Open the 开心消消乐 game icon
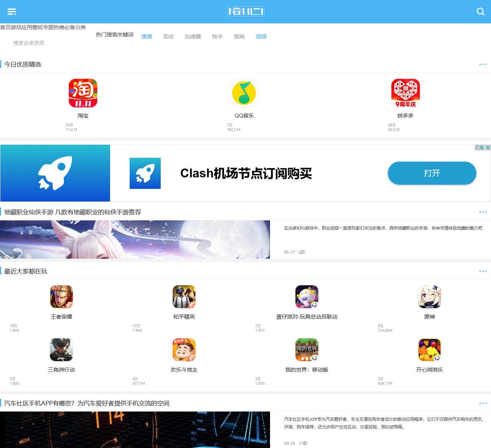Image resolution: width=491 pixels, height=448 pixels. pyautogui.click(x=430, y=350)
